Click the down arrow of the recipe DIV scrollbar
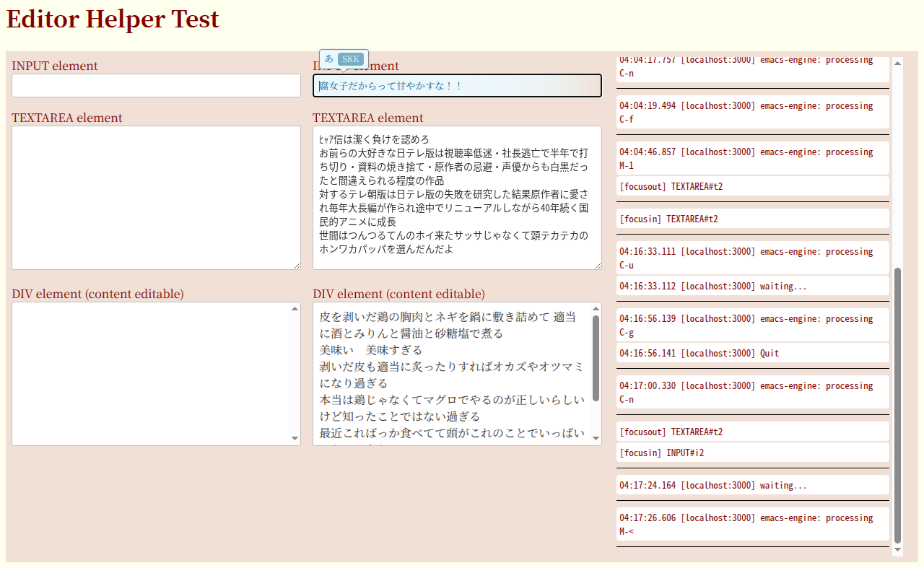Viewport: 924px width, 568px height. (596, 438)
